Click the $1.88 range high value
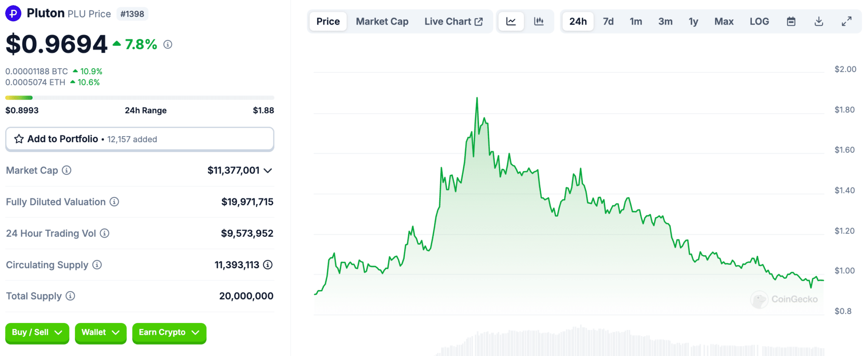Viewport: 868px width, 356px height. [x=263, y=110]
